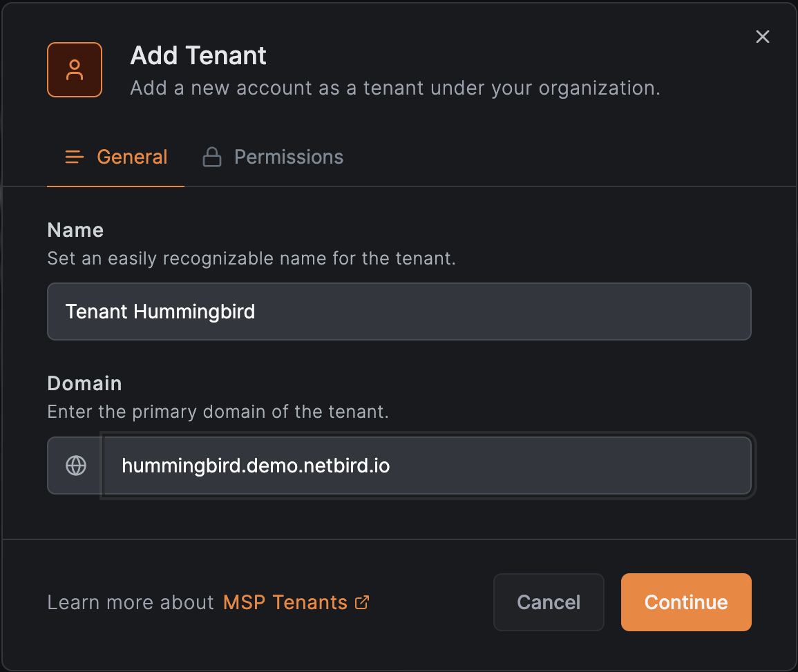Click the Domain section heading
Image resolution: width=798 pixels, height=672 pixels.
[84, 383]
